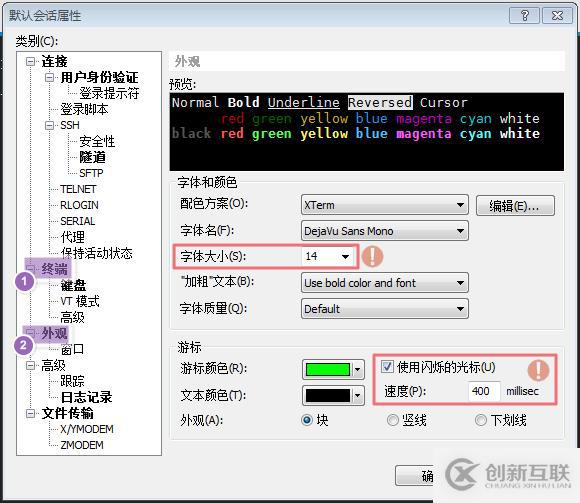Screen dimensions: 580x503
Task: Select X/YMODEM category
Action: coord(87,429)
